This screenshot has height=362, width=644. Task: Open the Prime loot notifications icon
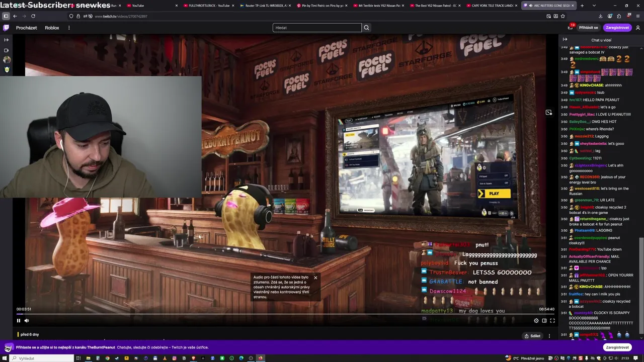(570, 28)
